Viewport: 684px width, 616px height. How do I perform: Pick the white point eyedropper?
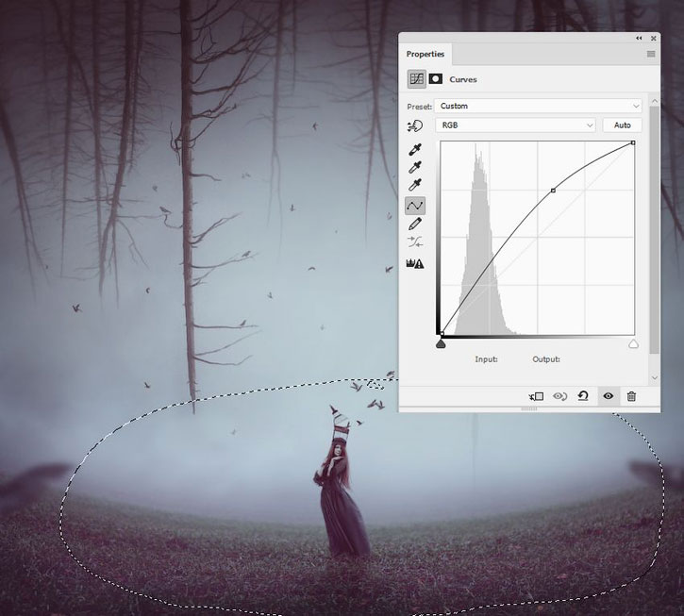point(415,185)
